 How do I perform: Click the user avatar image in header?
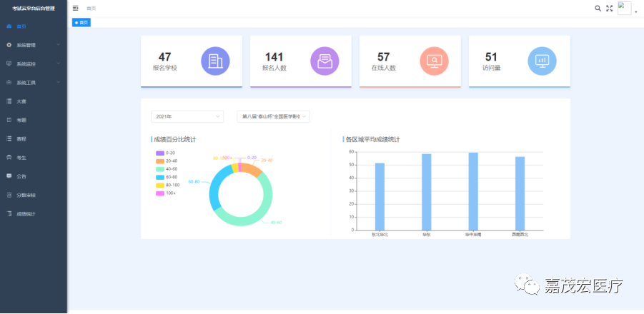[624, 8]
